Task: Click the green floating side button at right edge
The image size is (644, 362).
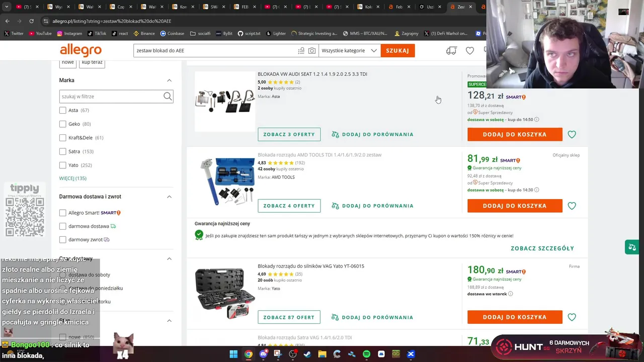Action: pos(631,247)
